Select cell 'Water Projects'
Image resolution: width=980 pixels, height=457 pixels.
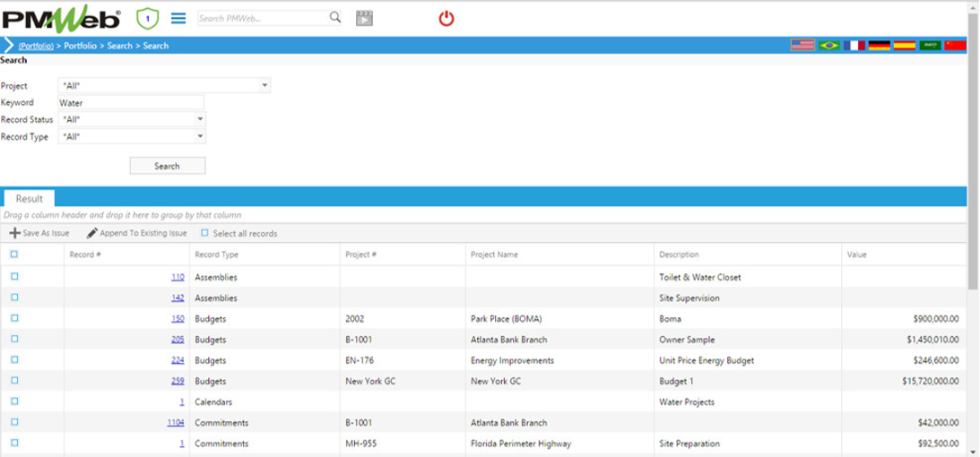[x=687, y=402]
